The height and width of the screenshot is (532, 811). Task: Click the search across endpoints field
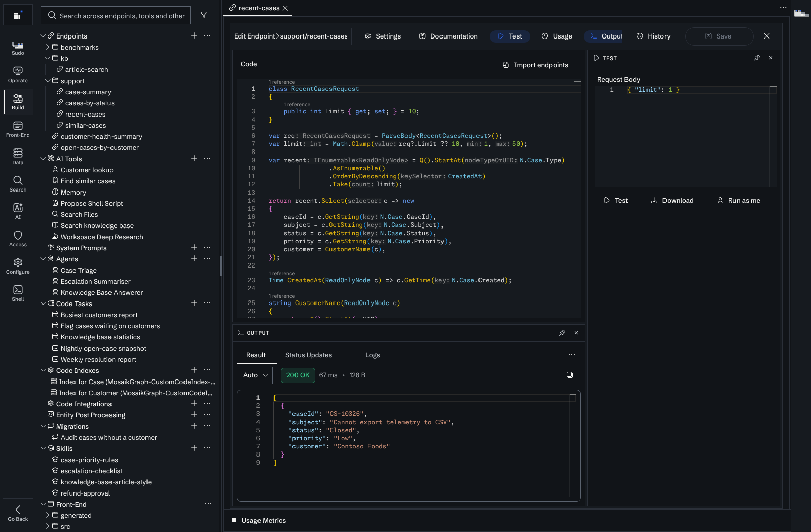pos(116,16)
